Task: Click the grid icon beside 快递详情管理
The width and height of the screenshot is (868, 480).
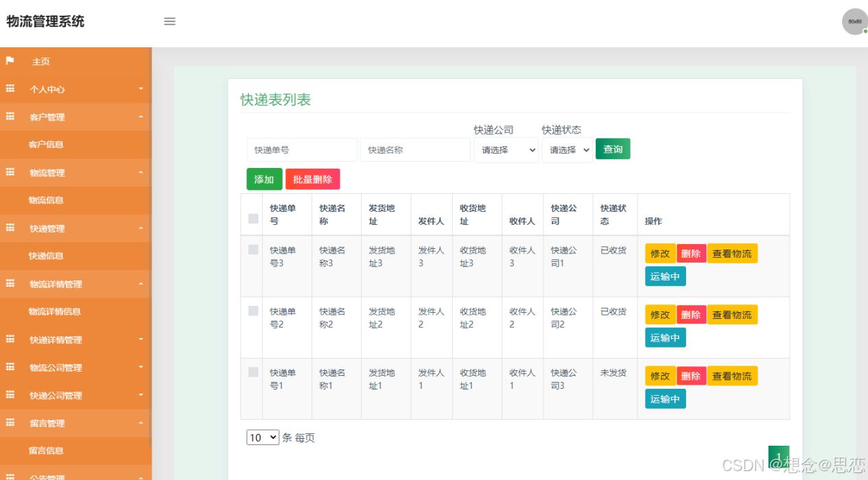Action: click(10, 339)
